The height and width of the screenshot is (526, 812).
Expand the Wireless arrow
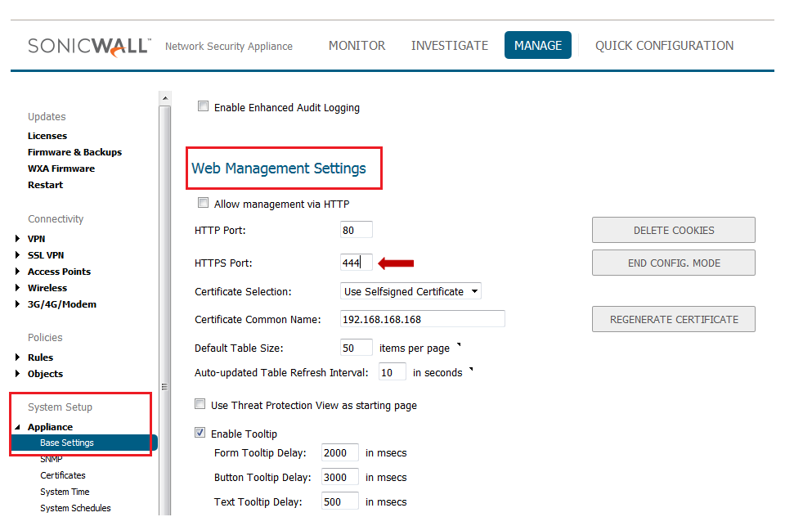[x=18, y=288]
